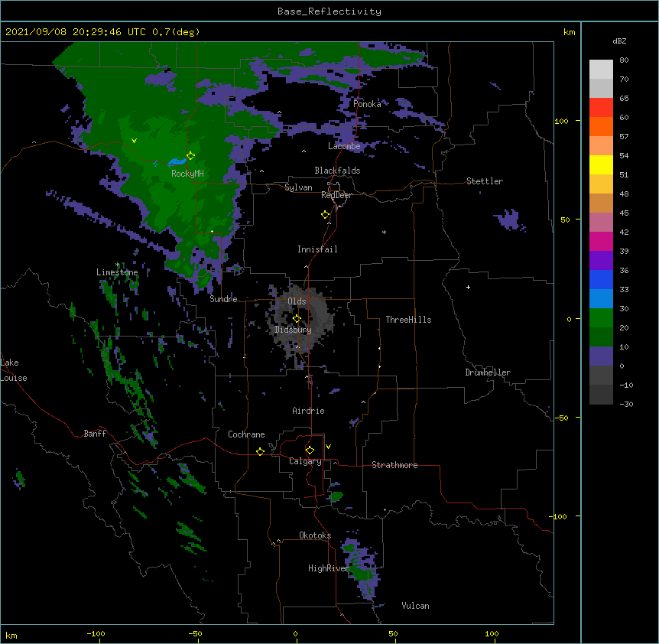Select the Innisfail label
Screen dimensions: 659x644
317,249
